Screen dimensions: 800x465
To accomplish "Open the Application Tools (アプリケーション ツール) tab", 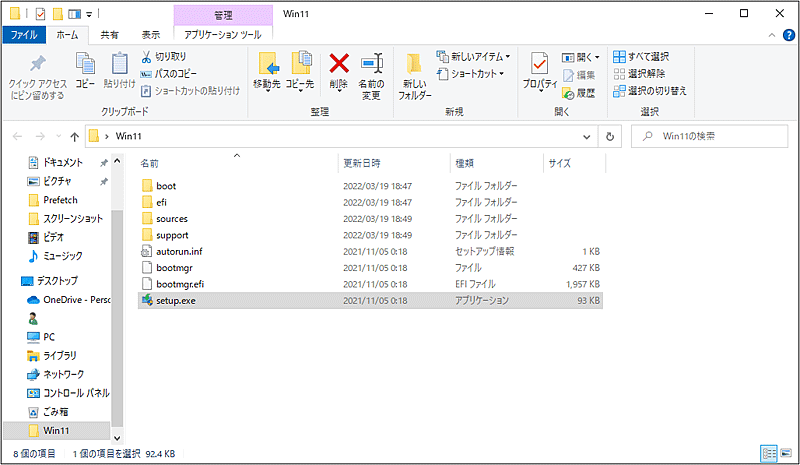I will pyautogui.click(x=223, y=35).
